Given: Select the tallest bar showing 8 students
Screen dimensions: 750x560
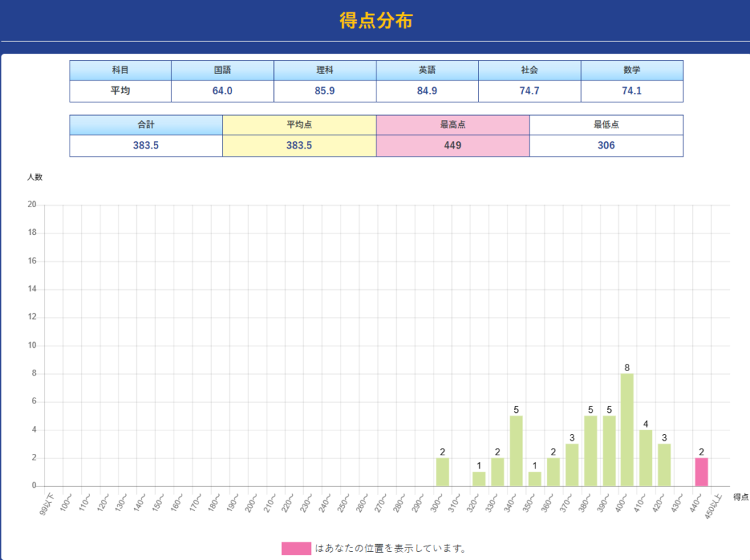Looking at the screenshot, I should 627,430.
